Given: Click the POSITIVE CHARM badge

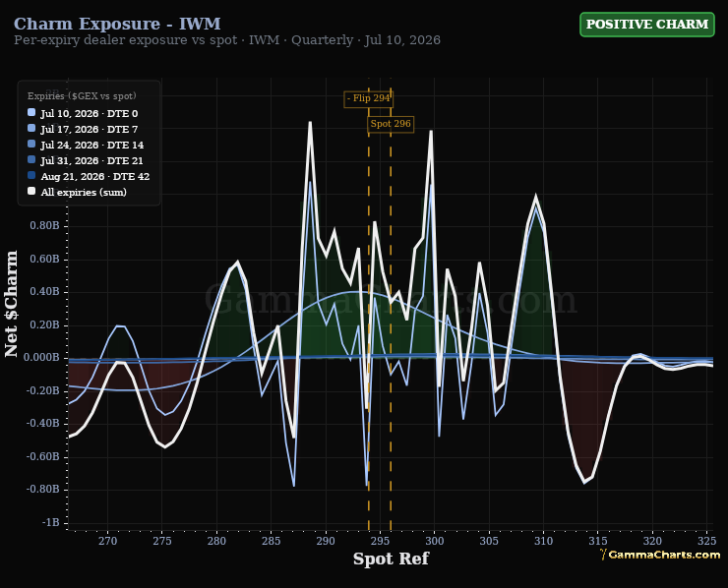Looking at the screenshot, I should 646,25.
